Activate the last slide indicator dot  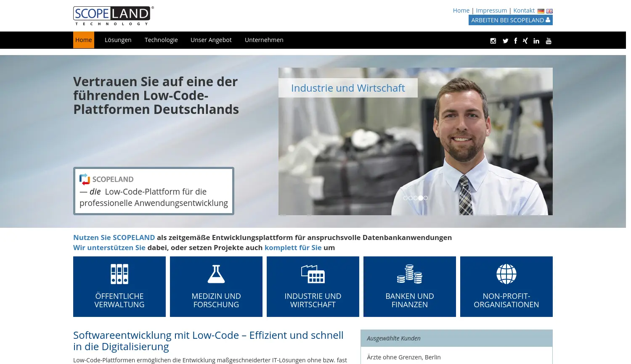tap(426, 198)
